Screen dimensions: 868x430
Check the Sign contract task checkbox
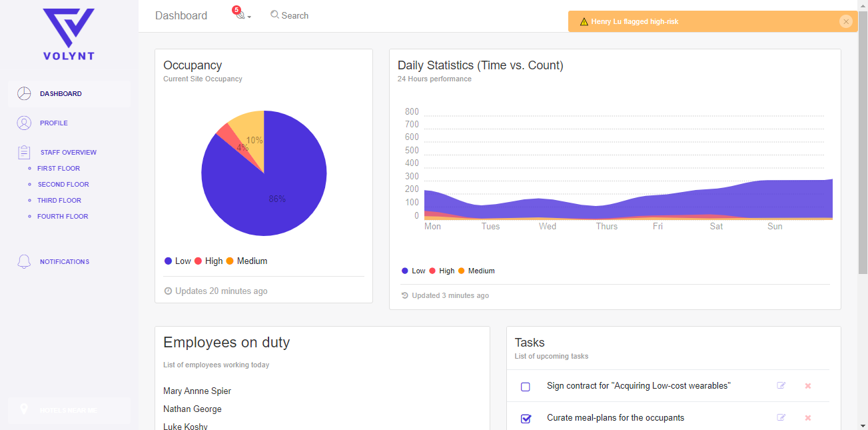tap(526, 387)
